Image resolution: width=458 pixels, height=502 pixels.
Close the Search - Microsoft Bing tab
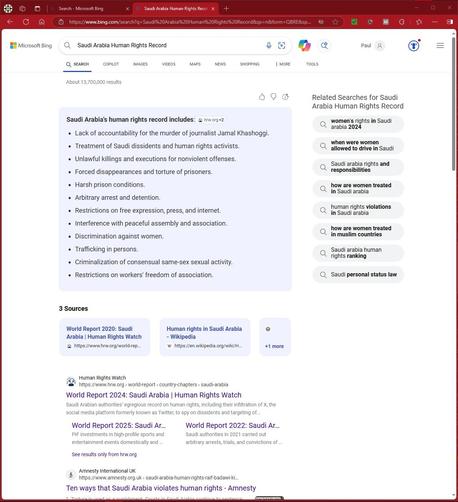click(127, 9)
